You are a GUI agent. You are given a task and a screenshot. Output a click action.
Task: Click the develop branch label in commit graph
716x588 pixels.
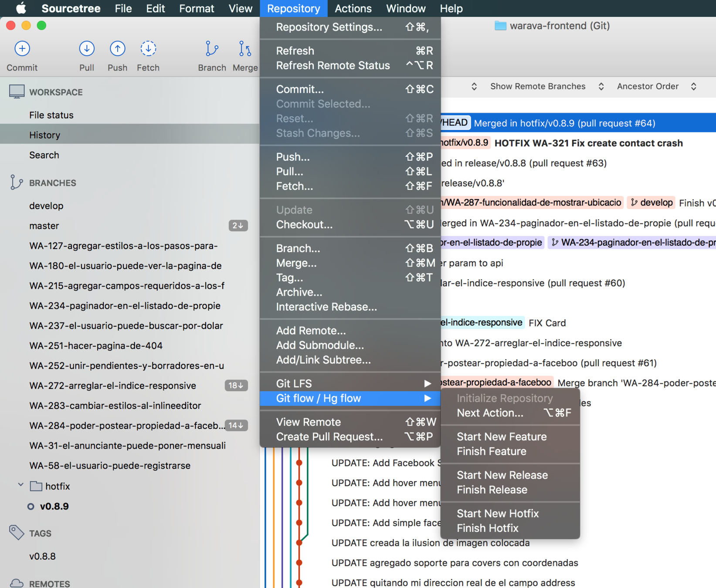[x=652, y=203]
